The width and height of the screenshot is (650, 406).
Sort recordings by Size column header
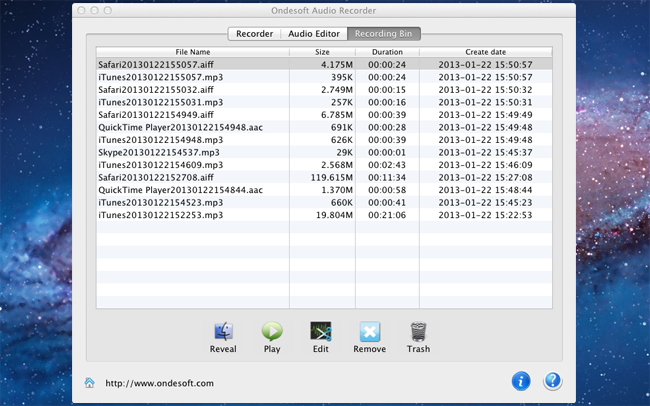(322, 52)
